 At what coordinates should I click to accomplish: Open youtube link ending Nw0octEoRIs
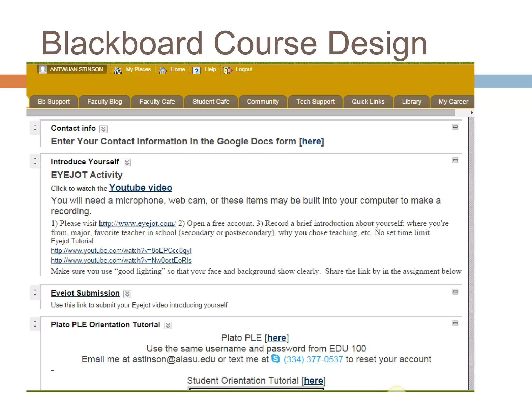coord(121,260)
